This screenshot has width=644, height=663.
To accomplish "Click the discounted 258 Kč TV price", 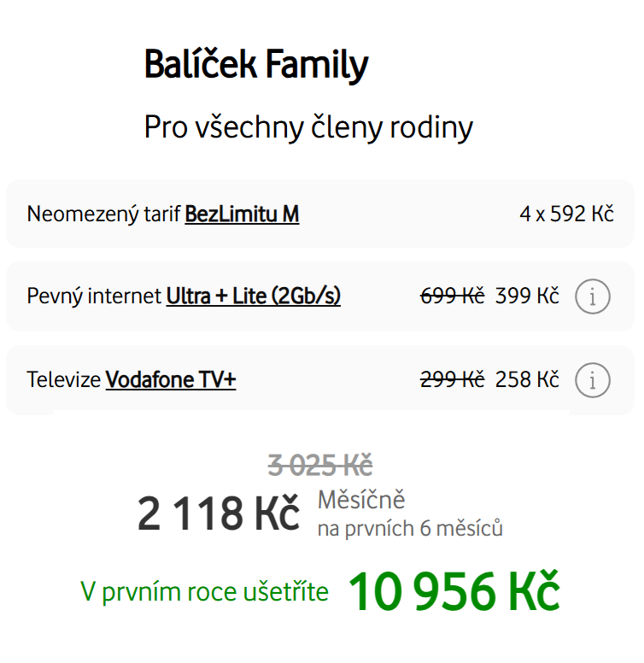I will 527,380.
